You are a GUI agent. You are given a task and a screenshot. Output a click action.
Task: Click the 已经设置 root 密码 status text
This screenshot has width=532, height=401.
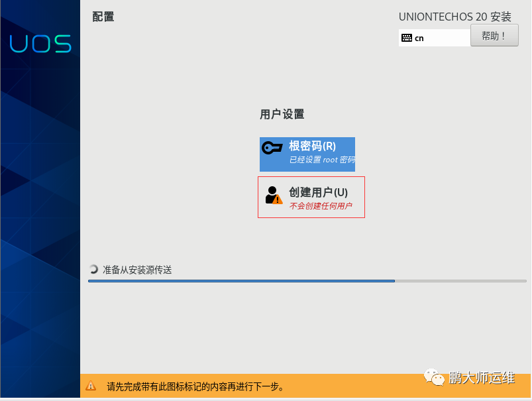click(322, 160)
